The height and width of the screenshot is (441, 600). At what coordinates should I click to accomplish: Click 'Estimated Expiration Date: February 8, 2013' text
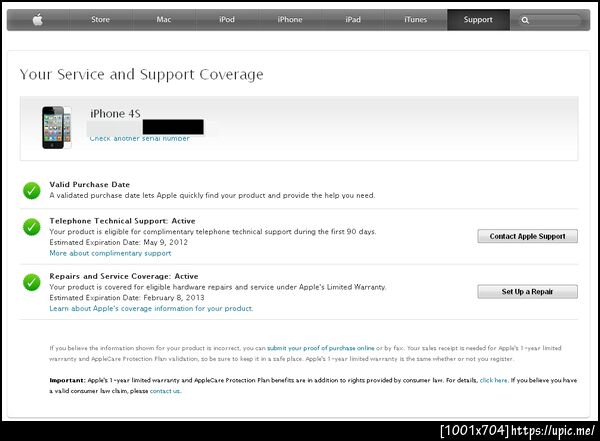point(127,297)
